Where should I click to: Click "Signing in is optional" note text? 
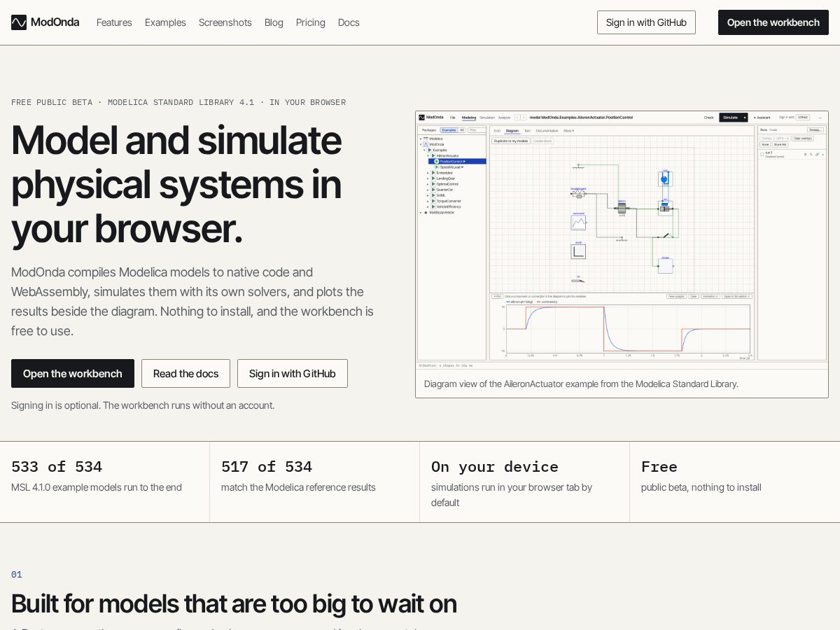(x=143, y=405)
